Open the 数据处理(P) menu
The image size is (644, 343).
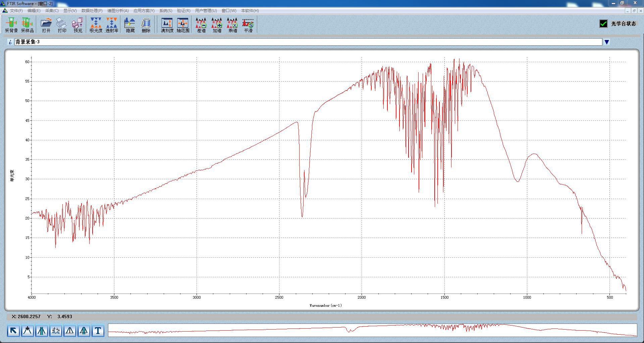(x=92, y=11)
